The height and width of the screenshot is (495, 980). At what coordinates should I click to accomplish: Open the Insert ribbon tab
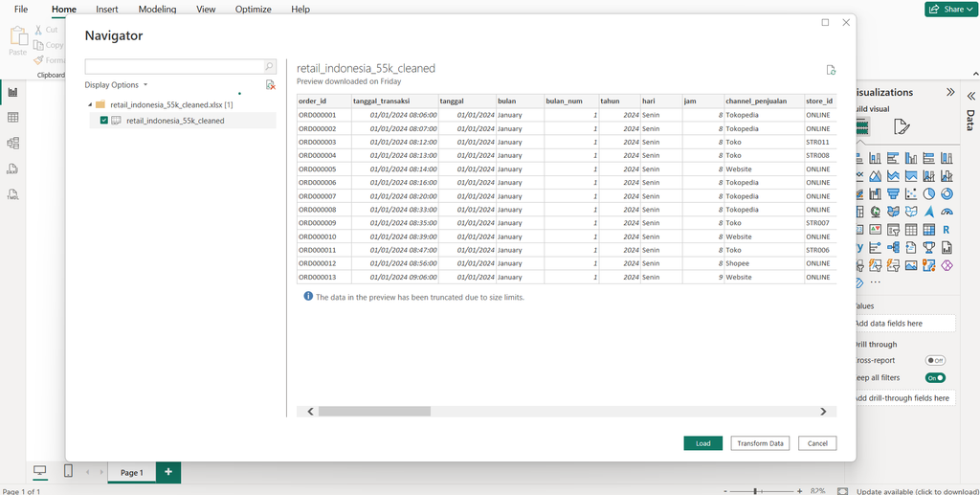(106, 10)
